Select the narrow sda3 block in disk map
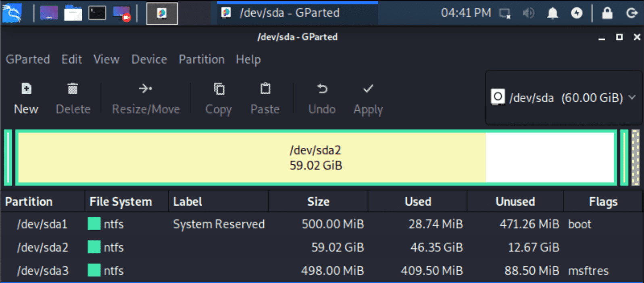644x283 pixels. coord(624,158)
